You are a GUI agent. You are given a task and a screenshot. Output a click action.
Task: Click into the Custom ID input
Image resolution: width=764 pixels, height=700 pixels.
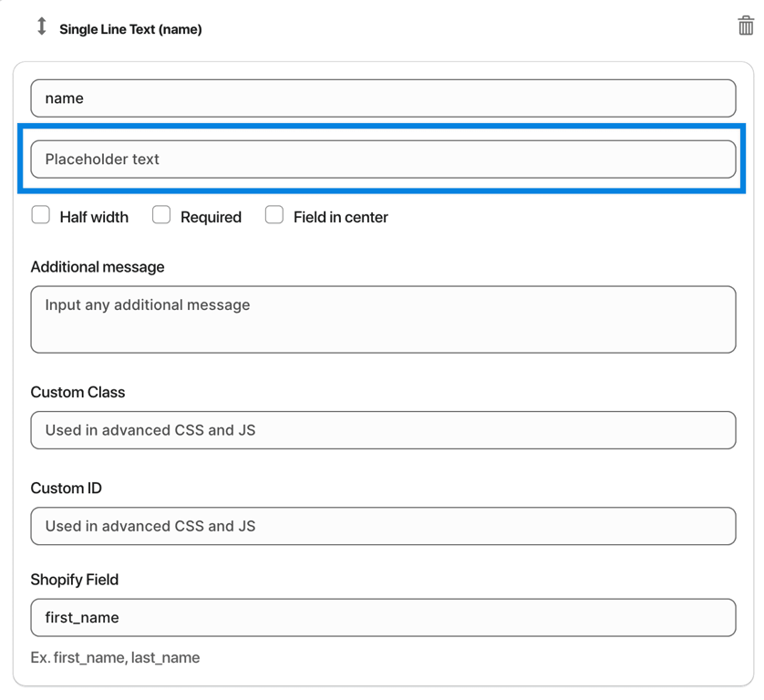coord(383,526)
